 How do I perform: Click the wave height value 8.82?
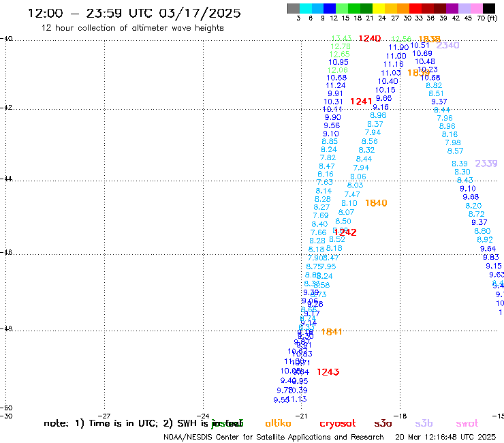pyautogui.click(x=434, y=86)
